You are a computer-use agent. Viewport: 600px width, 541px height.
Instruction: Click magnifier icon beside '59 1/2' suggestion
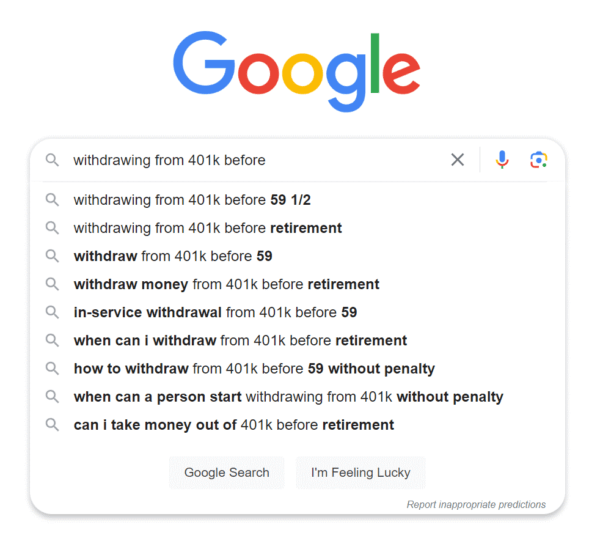(52, 199)
